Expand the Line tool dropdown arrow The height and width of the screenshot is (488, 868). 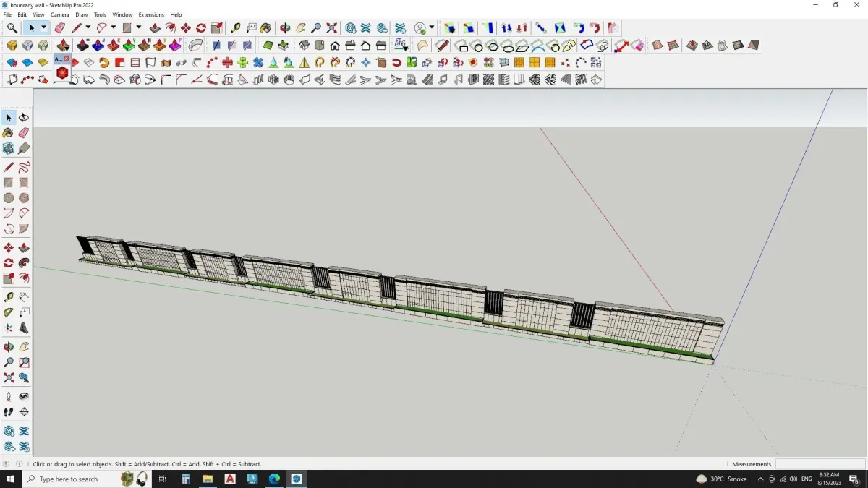[88, 28]
